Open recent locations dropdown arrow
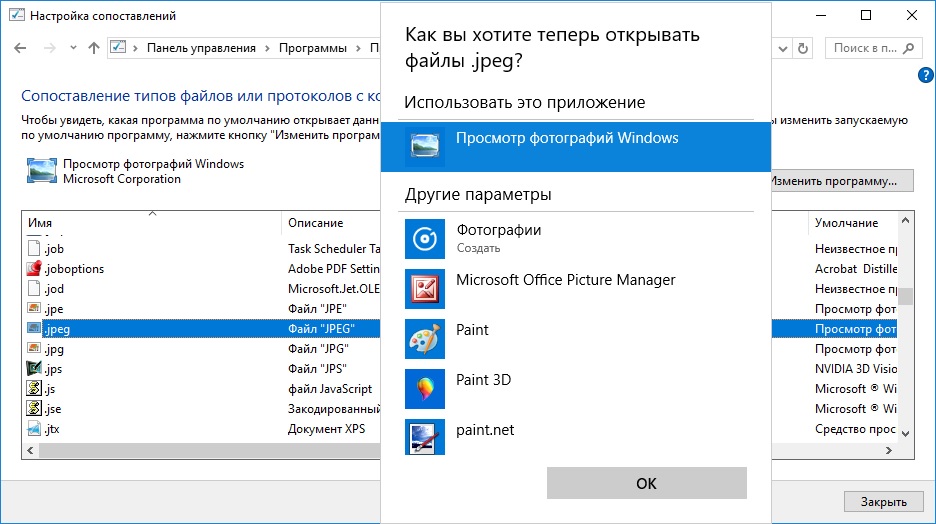Image resolution: width=936 pixels, height=524 pixels. [73, 48]
